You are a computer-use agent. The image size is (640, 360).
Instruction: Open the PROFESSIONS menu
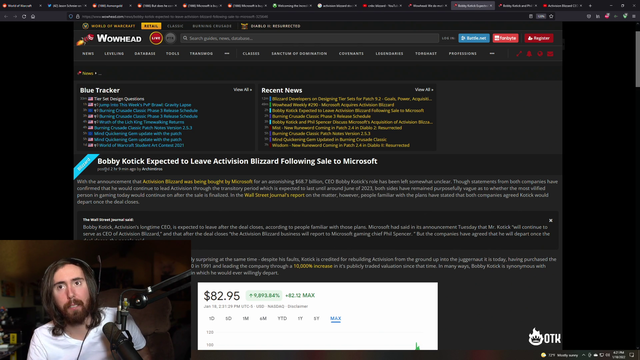[462, 53]
